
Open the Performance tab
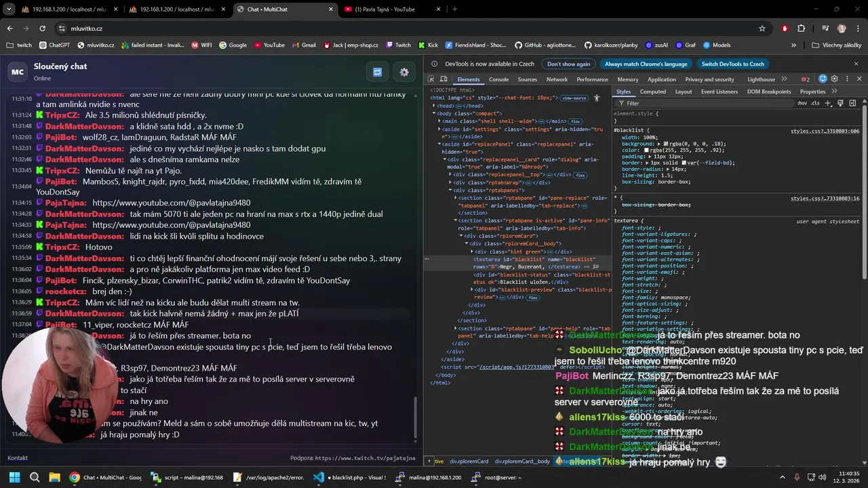point(592,79)
